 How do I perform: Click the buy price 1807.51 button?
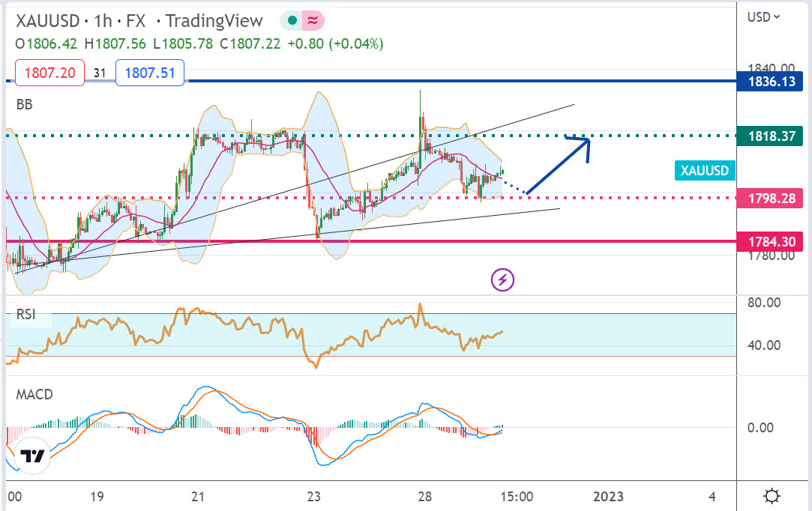tap(150, 73)
